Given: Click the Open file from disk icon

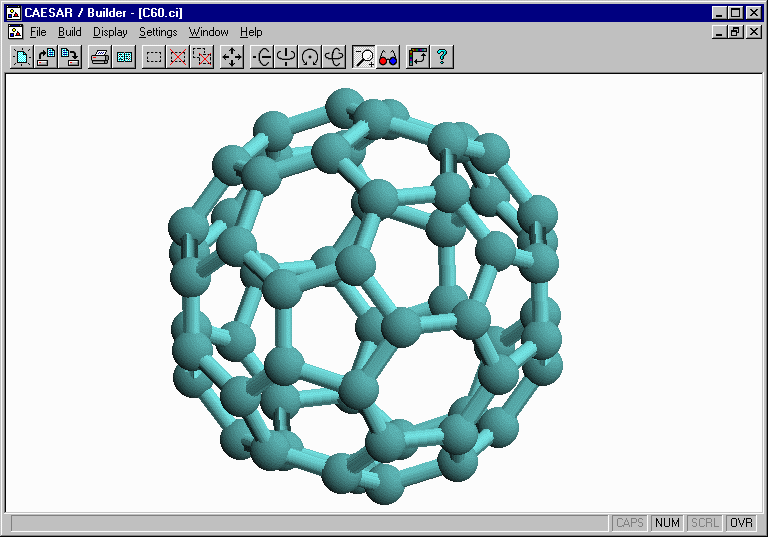Looking at the screenshot, I should click(46, 57).
